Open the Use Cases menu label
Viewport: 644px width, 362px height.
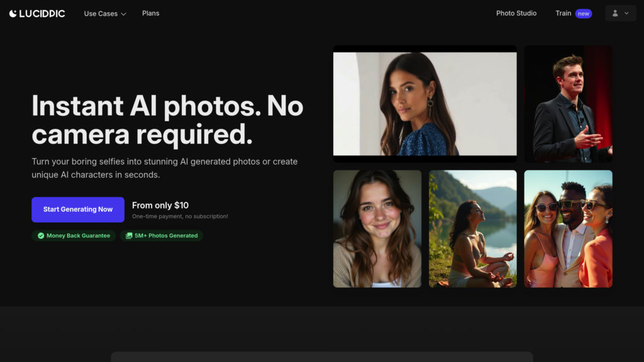click(x=101, y=14)
